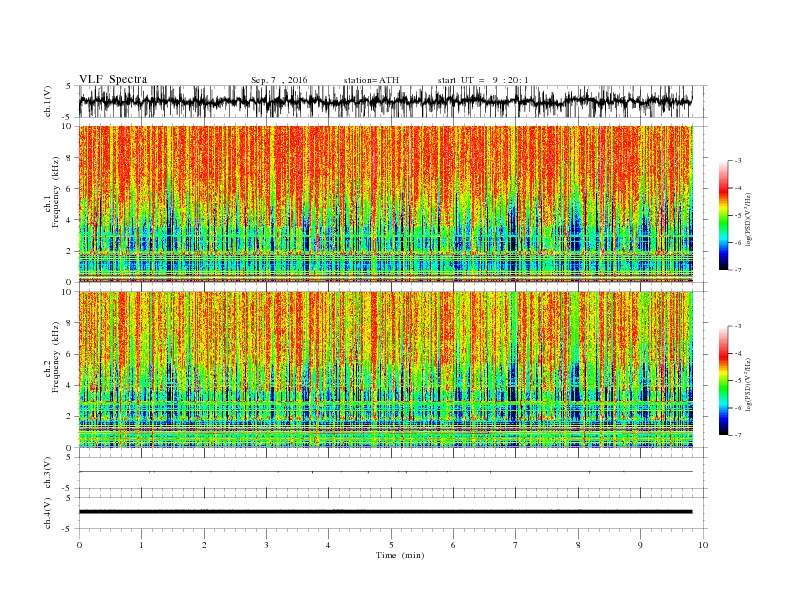Viewport: 792px width, 612px height.
Task: Click the -7 value on ch.2 color bar
Action: (737, 435)
